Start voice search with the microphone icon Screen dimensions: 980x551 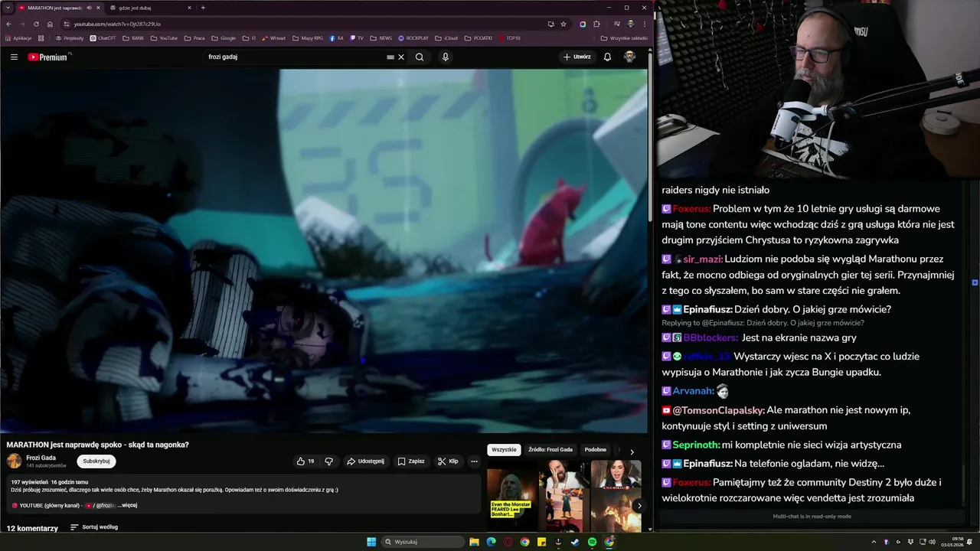click(x=445, y=57)
